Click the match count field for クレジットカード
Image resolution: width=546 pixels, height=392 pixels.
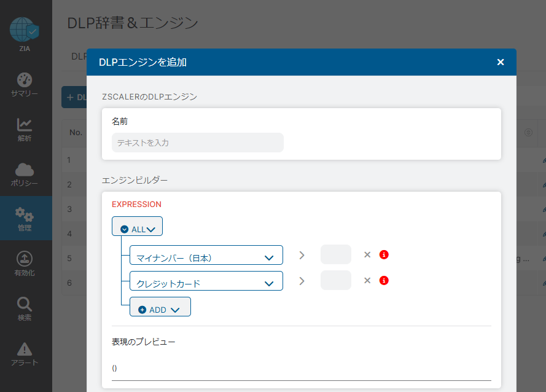click(336, 280)
